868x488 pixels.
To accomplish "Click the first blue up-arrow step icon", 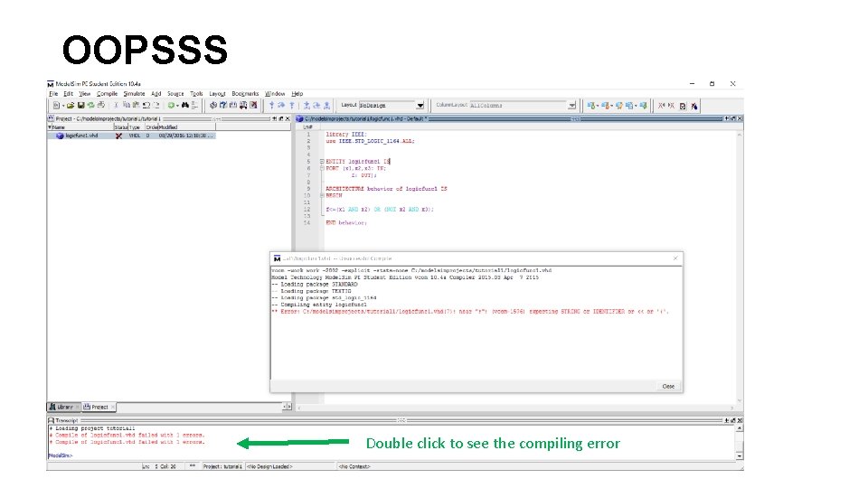I will point(272,105).
